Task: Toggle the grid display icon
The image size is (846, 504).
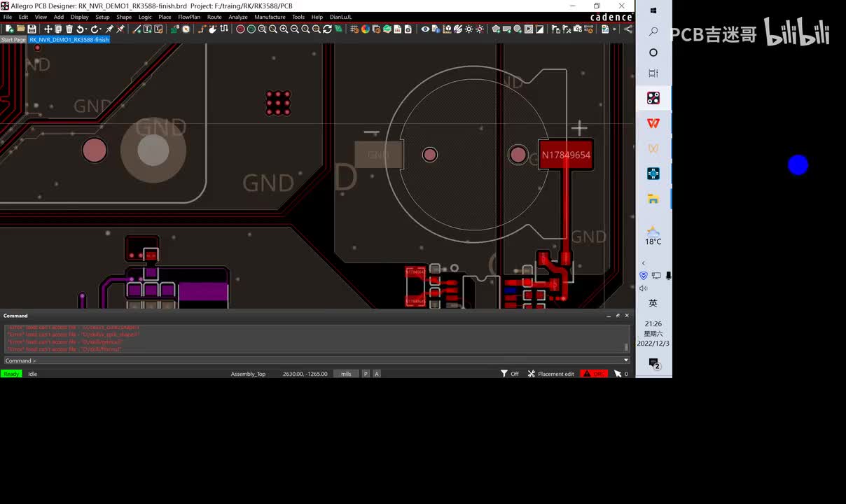Action: 355,29
